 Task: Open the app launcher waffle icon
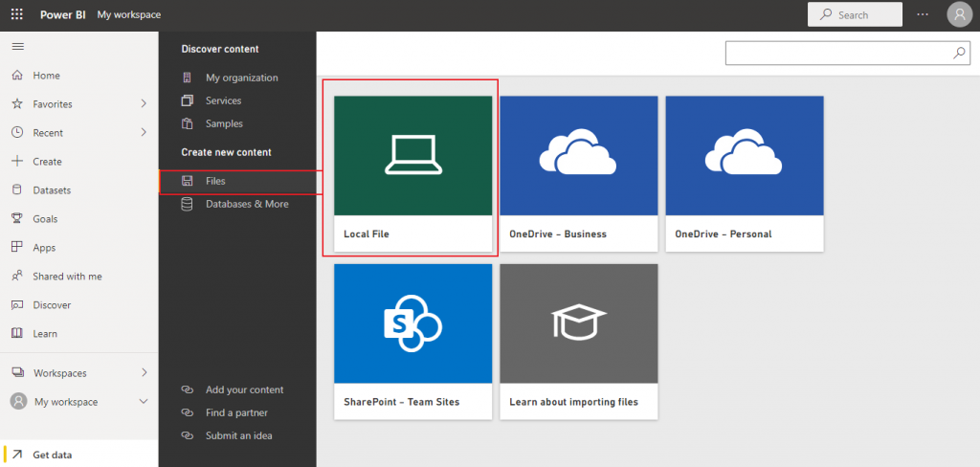17,14
